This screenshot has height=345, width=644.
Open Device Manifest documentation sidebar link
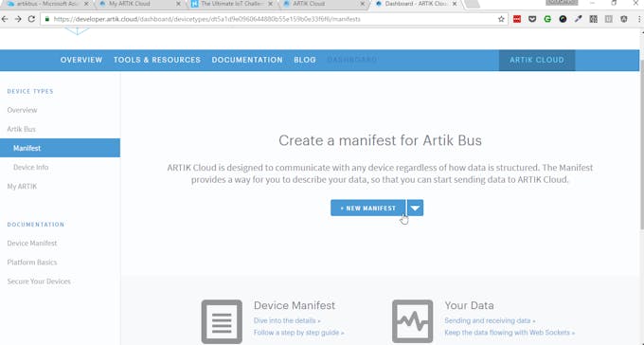[x=32, y=244]
